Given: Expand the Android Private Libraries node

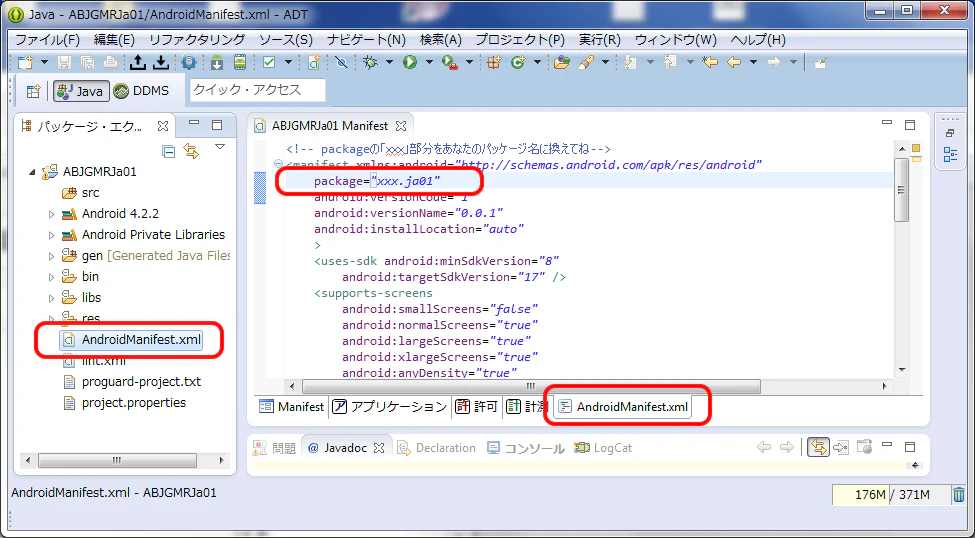Looking at the screenshot, I should coord(52,235).
